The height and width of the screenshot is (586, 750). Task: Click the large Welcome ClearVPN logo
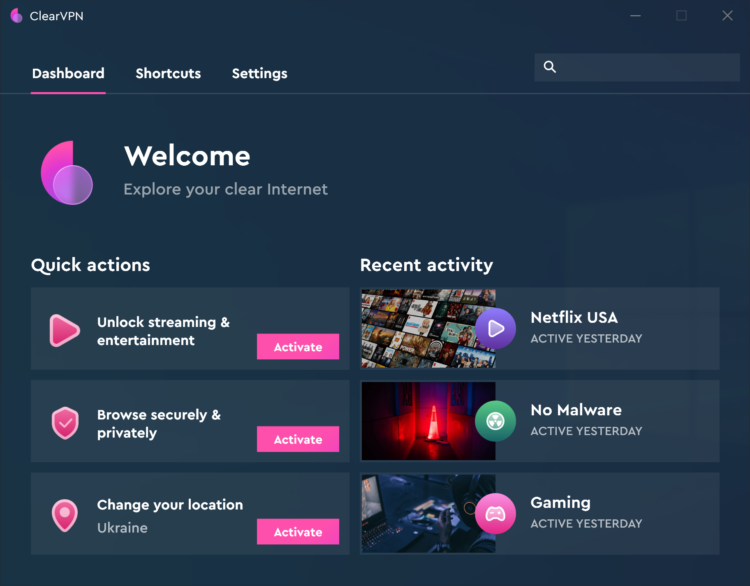point(66,173)
